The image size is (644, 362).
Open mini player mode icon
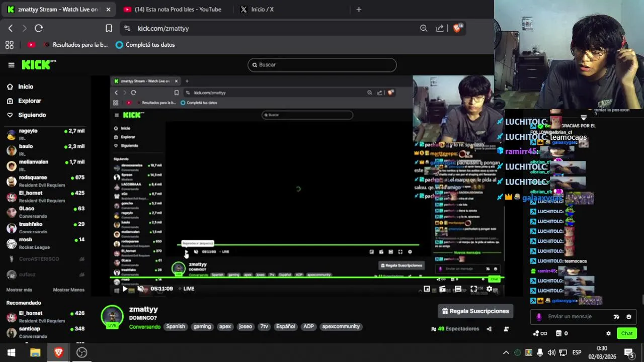(x=427, y=289)
